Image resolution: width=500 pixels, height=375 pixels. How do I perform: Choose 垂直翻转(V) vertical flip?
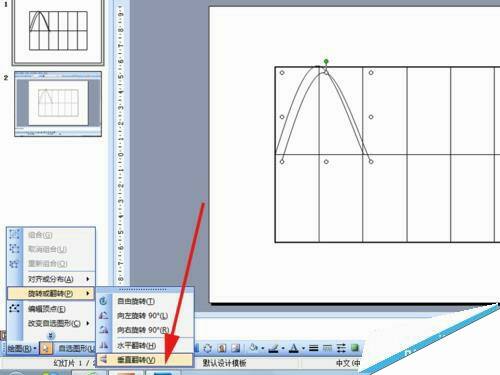click(x=145, y=360)
